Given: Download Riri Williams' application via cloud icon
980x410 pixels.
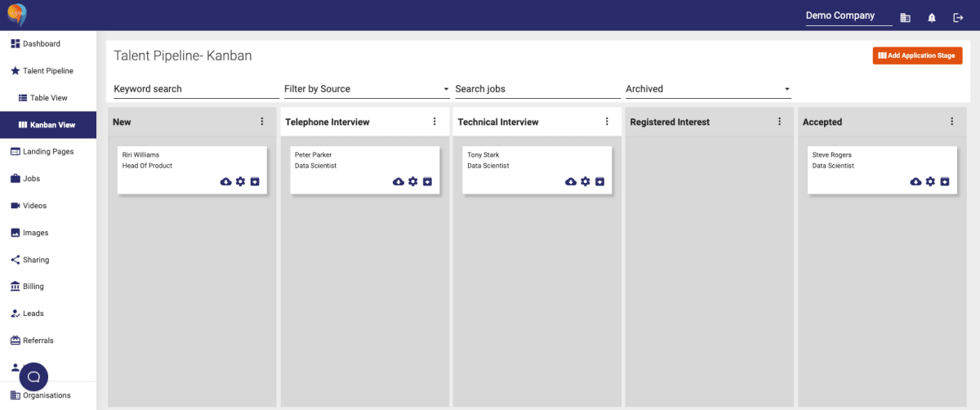Looking at the screenshot, I should click(x=225, y=181).
